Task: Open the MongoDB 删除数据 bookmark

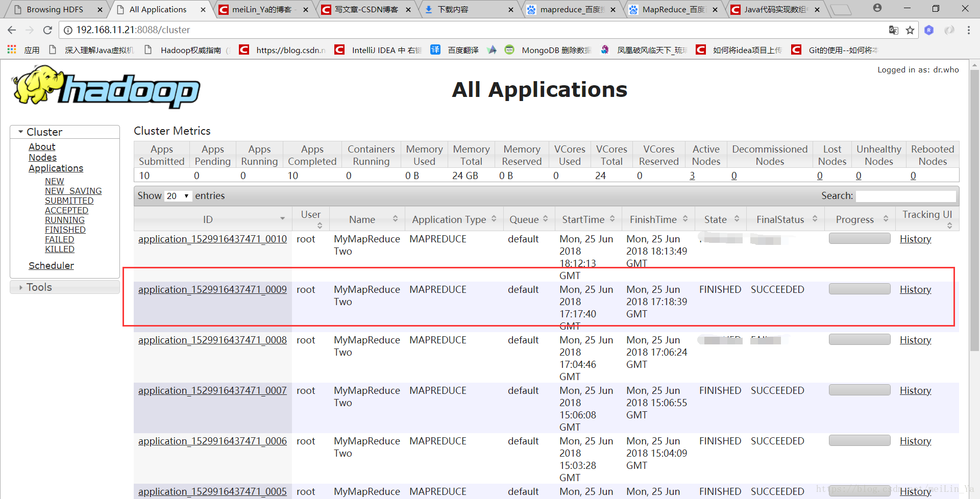Action: pyautogui.click(x=548, y=49)
